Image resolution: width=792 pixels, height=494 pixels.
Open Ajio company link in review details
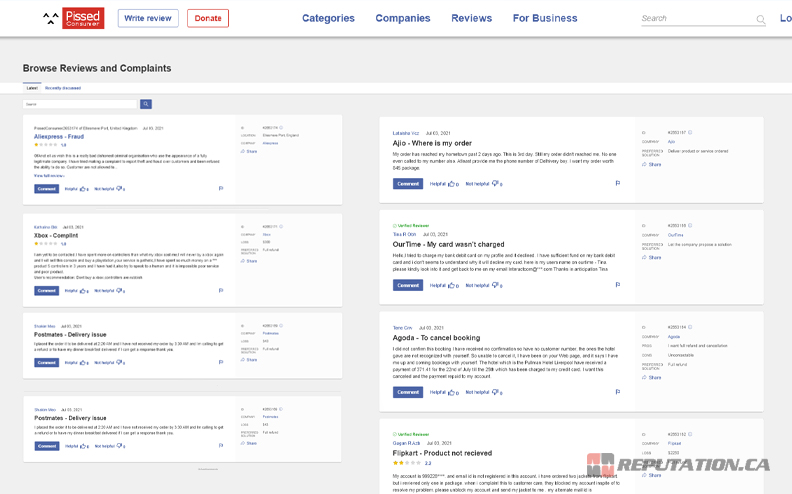(x=671, y=142)
